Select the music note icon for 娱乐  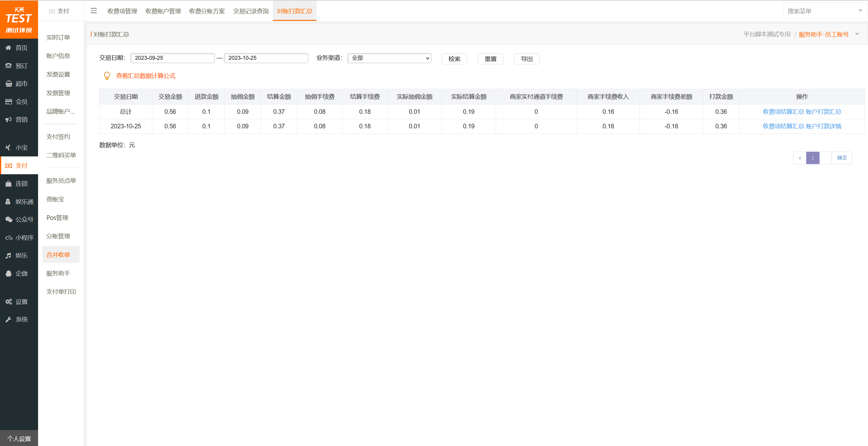coord(8,256)
